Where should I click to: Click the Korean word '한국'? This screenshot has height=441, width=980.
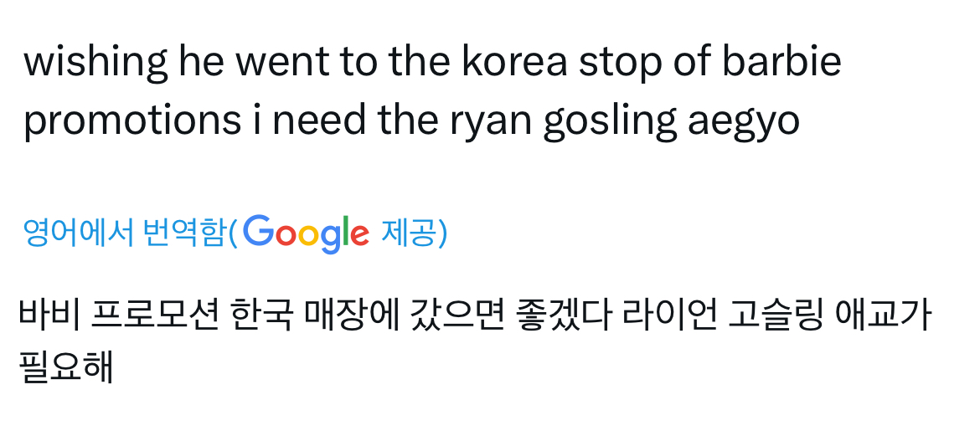(x=261, y=315)
